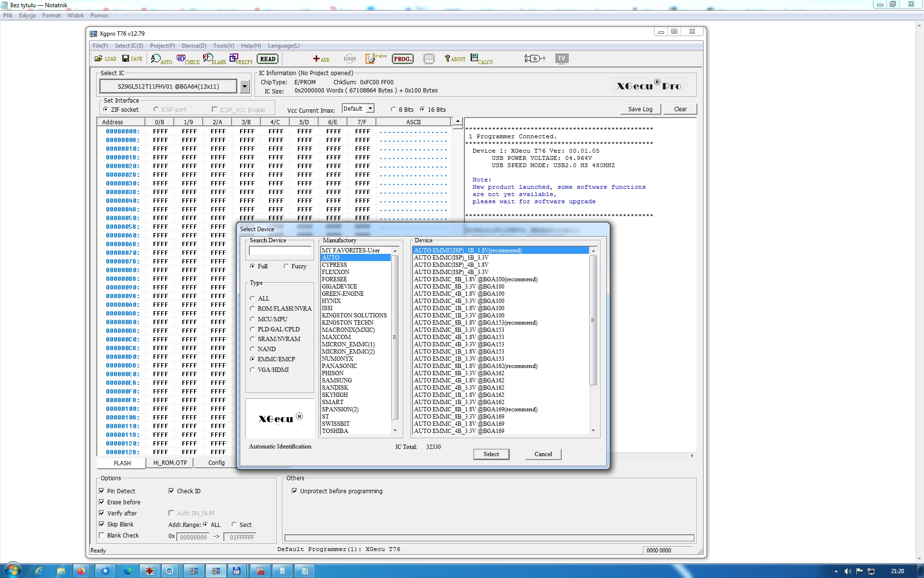The width and height of the screenshot is (924, 578).
Task: Click the Select button in dialog
Action: [491, 454]
